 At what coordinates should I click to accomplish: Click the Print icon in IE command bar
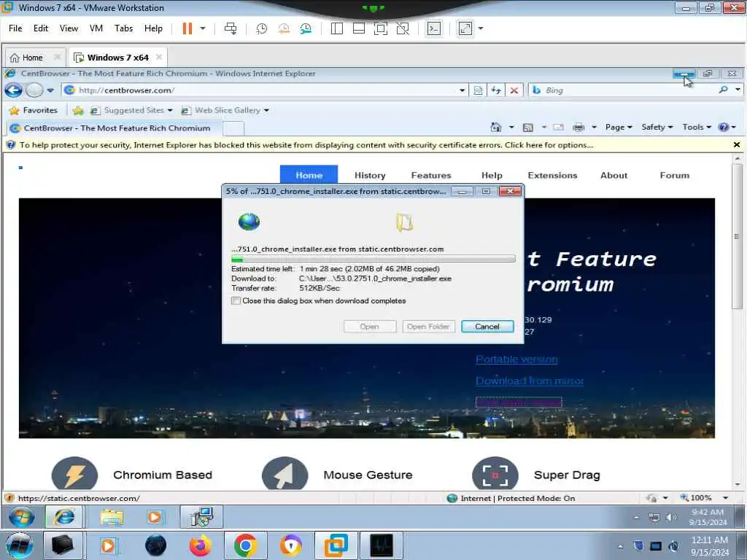tap(578, 127)
